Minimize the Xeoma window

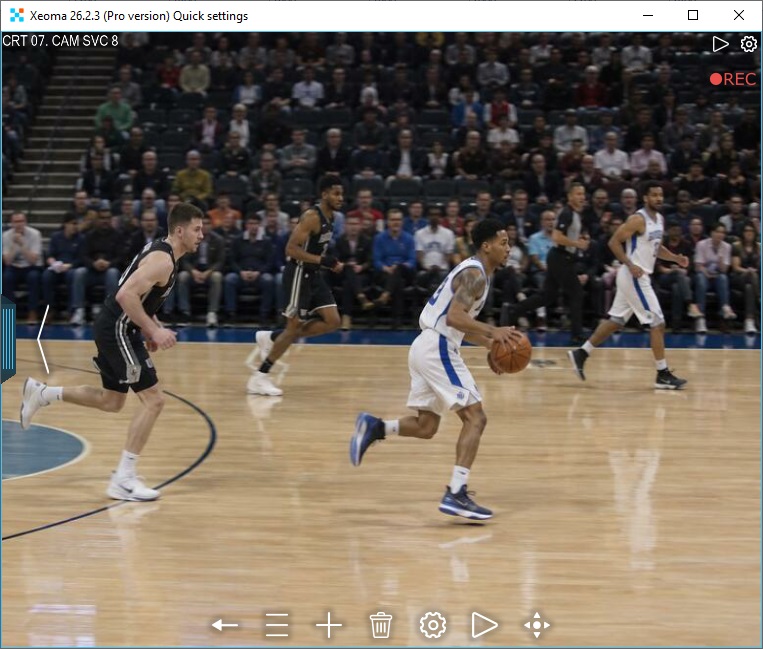pos(648,15)
